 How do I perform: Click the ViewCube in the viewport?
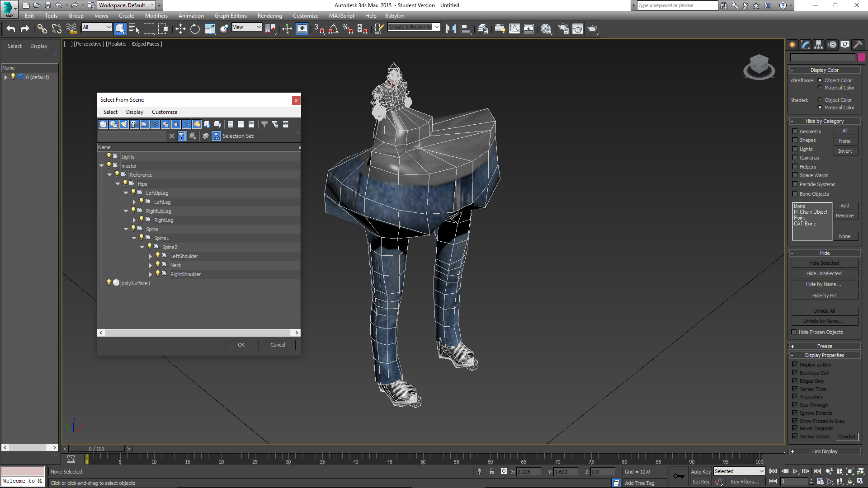tap(759, 67)
